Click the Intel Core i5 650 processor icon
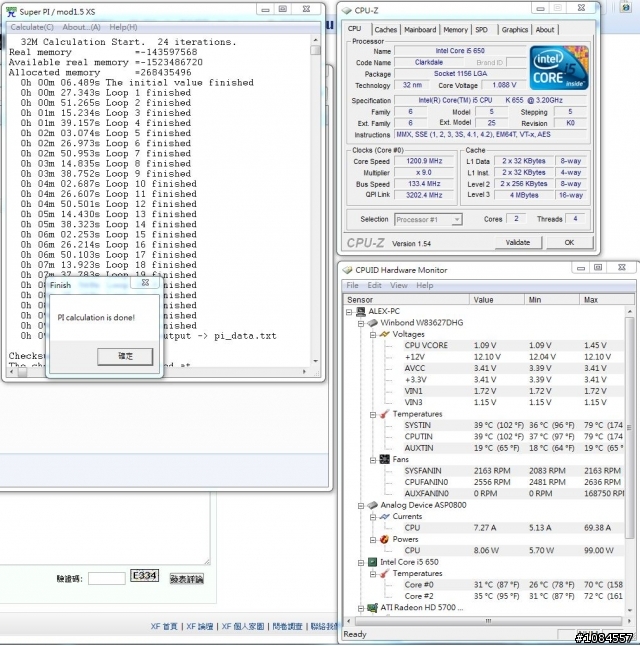This screenshot has width=640, height=646. pyautogui.click(x=373, y=562)
